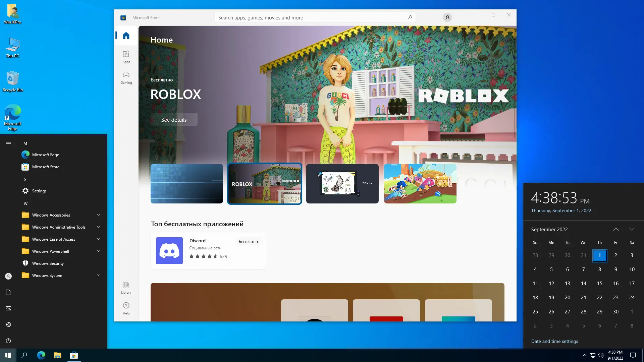
Task: Click the Power icon in Start menu
Action: (x=8, y=341)
